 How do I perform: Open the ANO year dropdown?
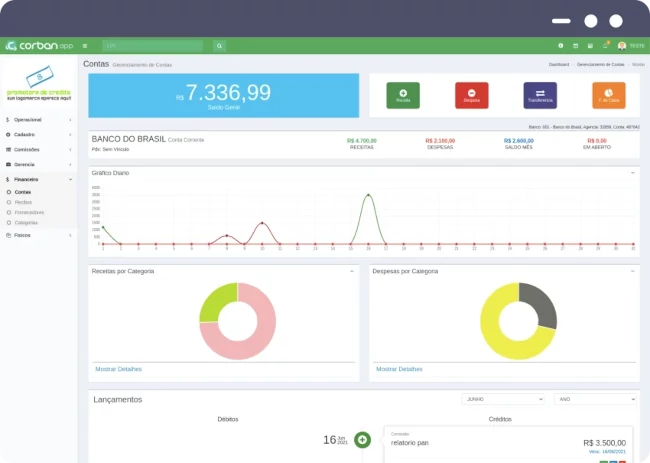(594, 399)
